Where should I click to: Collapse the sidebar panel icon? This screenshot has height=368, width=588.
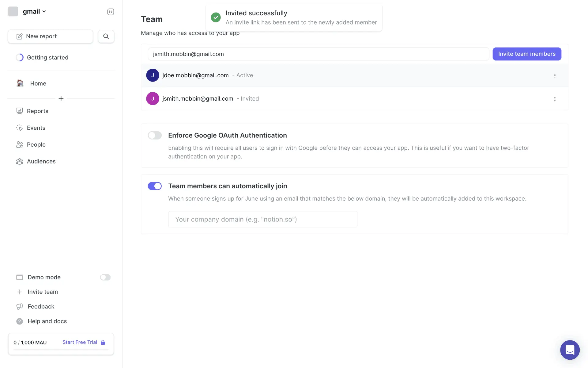111,12
